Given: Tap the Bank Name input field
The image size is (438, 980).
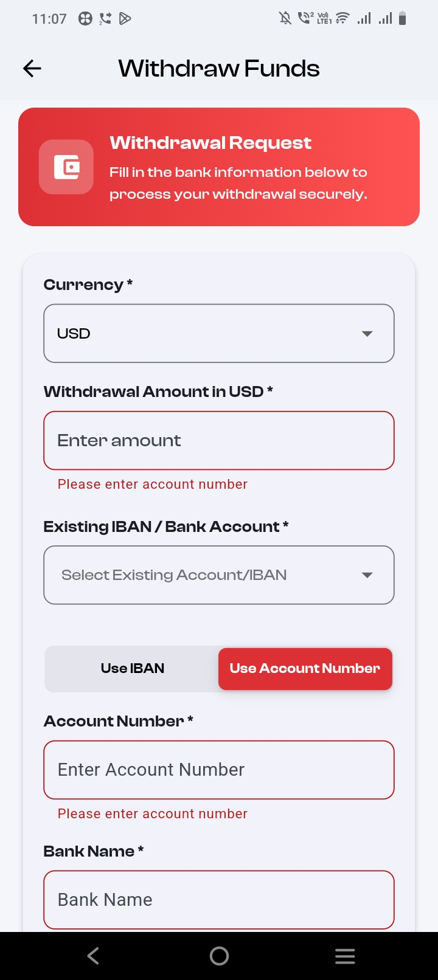Looking at the screenshot, I should [x=219, y=900].
